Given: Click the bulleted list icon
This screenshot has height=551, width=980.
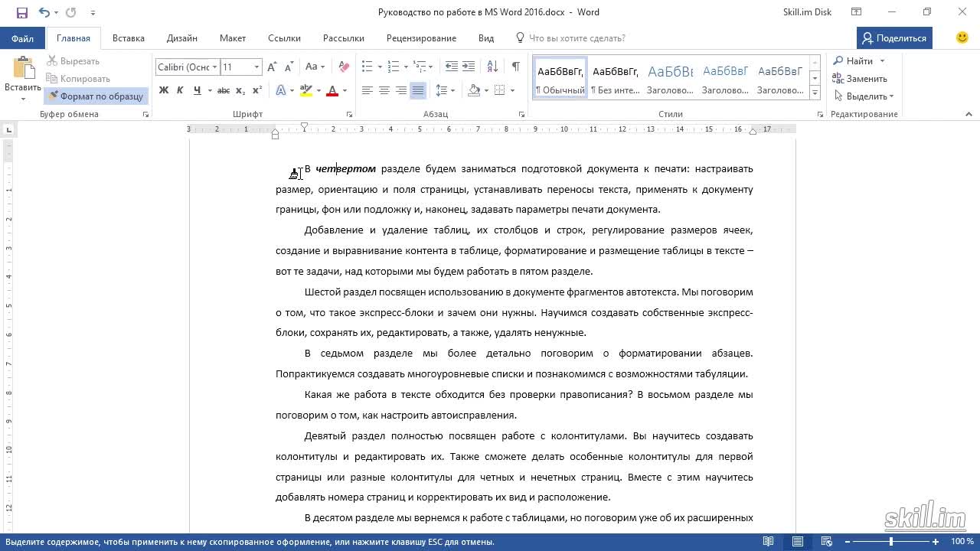Looking at the screenshot, I should point(367,67).
